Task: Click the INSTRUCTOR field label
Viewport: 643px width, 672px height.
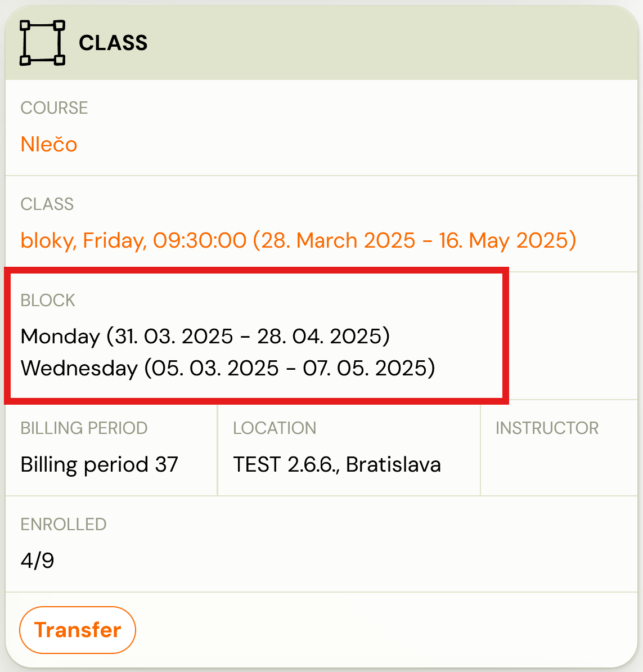Action: (x=547, y=428)
